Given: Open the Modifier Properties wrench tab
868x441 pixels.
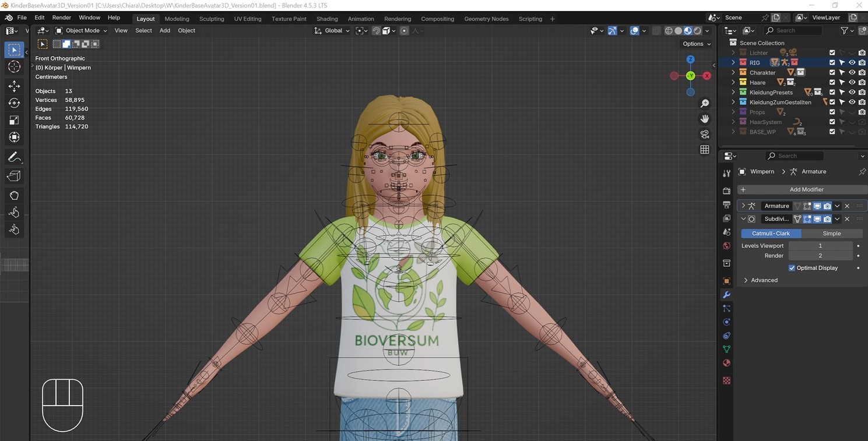Looking at the screenshot, I should (x=726, y=295).
